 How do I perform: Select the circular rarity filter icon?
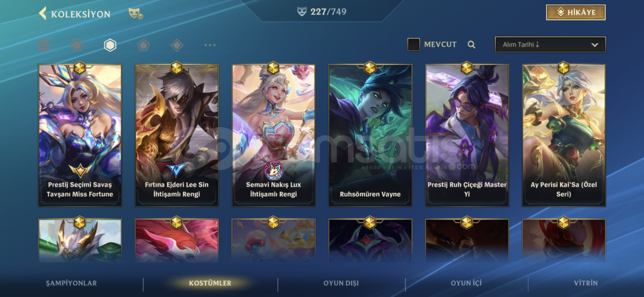pyautogui.click(x=77, y=45)
